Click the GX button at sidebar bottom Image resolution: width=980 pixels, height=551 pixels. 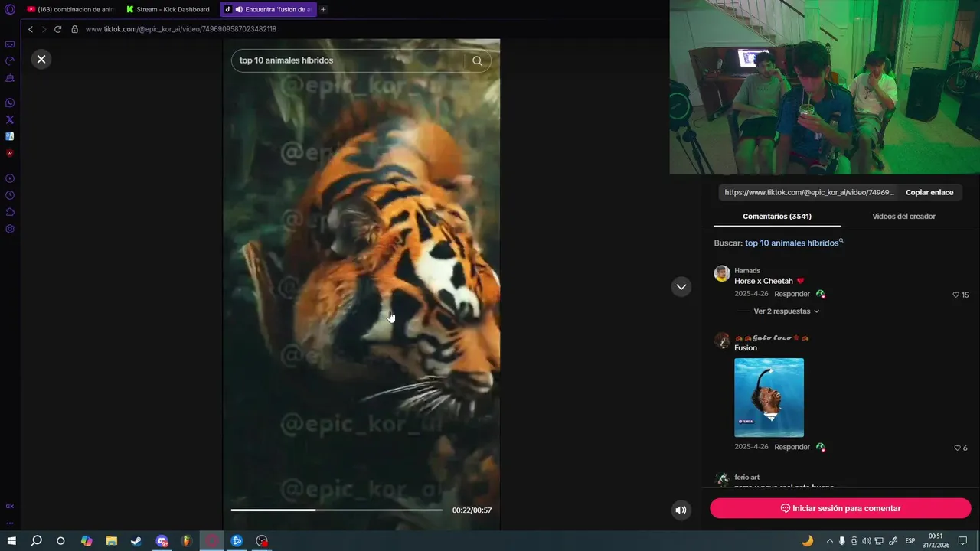pyautogui.click(x=10, y=507)
